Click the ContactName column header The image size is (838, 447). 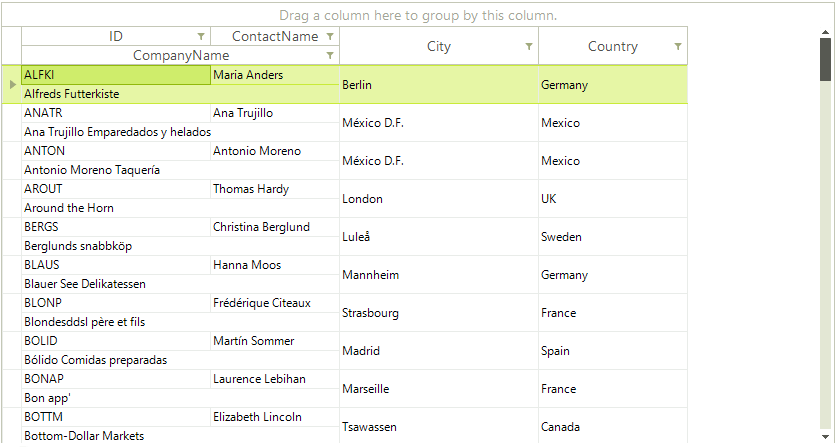click(x=275, y=36)
